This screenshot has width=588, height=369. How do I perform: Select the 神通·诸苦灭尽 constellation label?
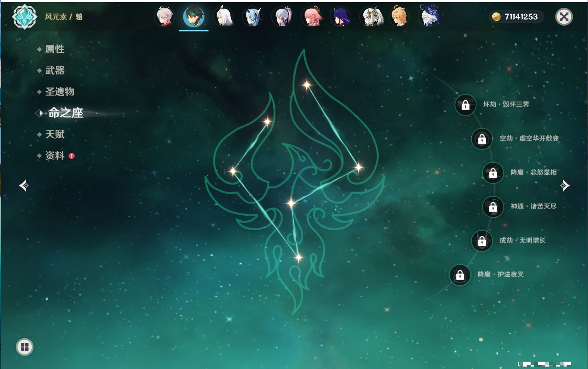(533, 206)
